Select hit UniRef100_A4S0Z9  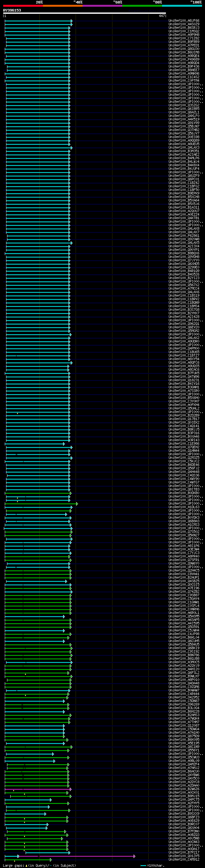[184, 24]
